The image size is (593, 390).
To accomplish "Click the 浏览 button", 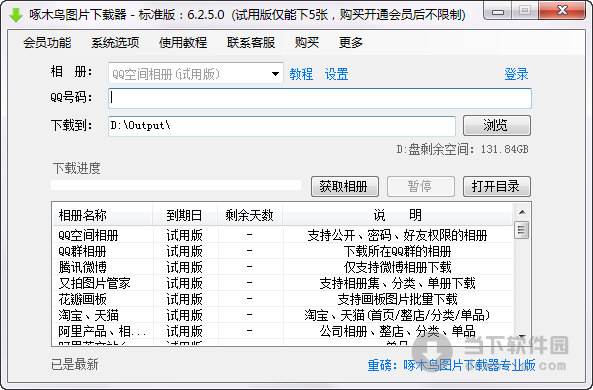I will (497, 126).
